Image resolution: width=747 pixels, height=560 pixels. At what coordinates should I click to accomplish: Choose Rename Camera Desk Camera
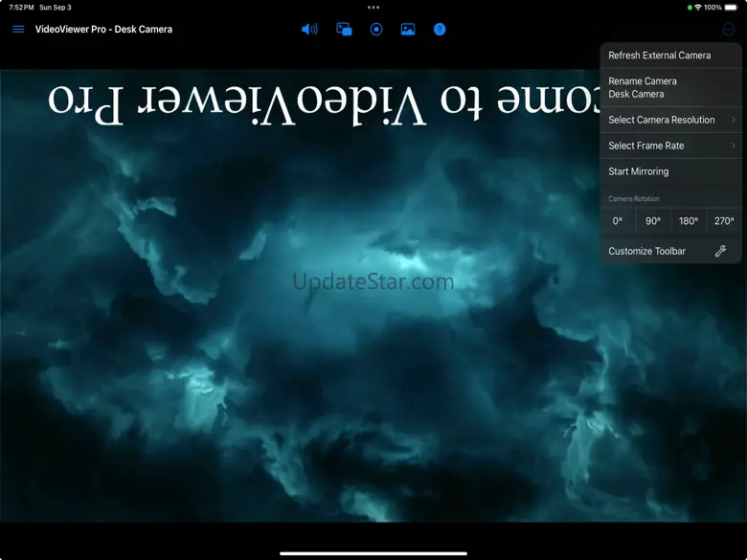670,88
